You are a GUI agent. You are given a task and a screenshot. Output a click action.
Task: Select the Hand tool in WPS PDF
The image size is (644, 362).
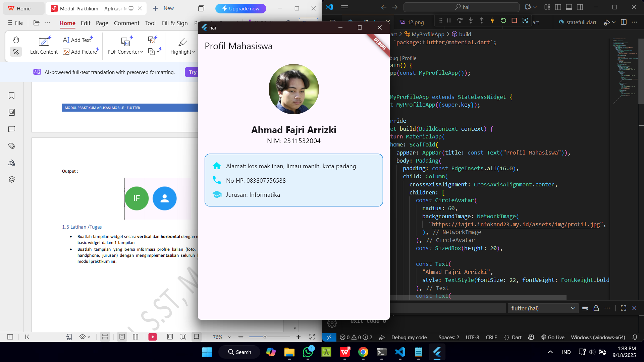(16, 40)
